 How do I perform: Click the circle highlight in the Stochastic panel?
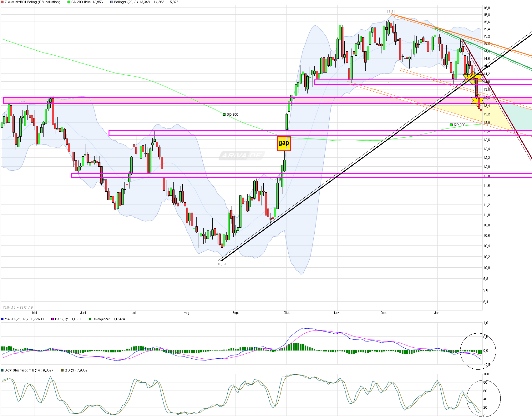pyautogui.click(x=484, y=398)
